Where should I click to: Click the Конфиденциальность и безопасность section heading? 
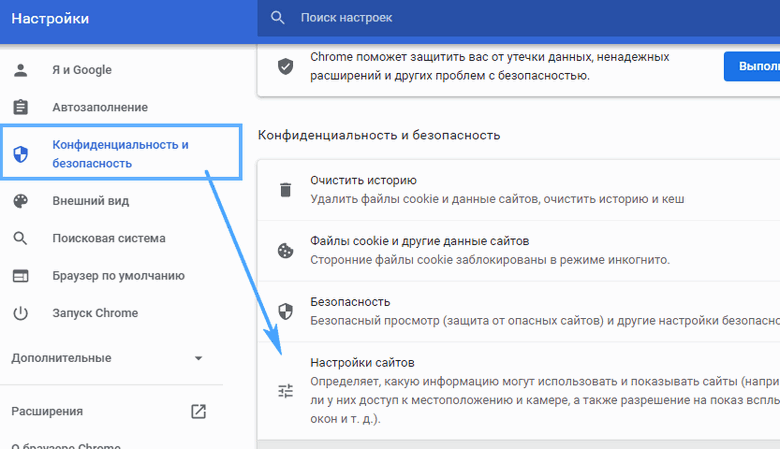[x=379, y=135]
